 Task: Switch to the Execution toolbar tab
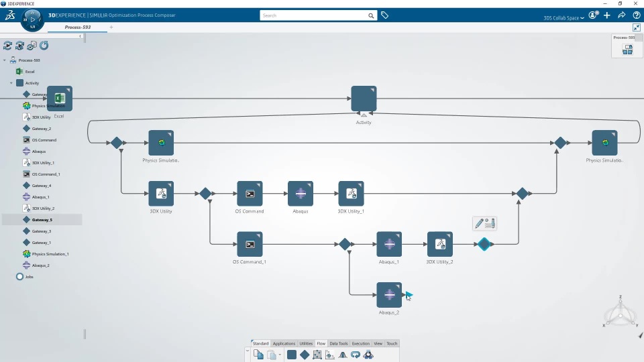pyautogui.click(x=361, y=343)
